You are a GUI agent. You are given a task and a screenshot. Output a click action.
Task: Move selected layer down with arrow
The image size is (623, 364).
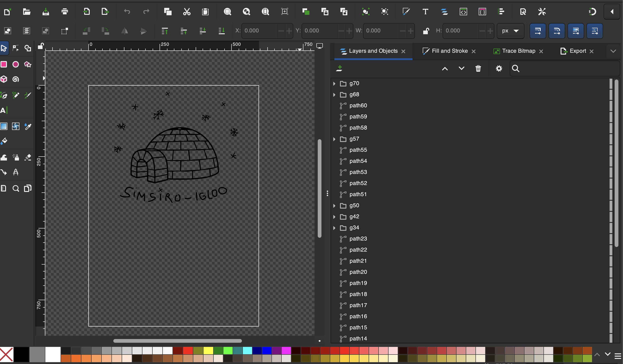(461, 68)
